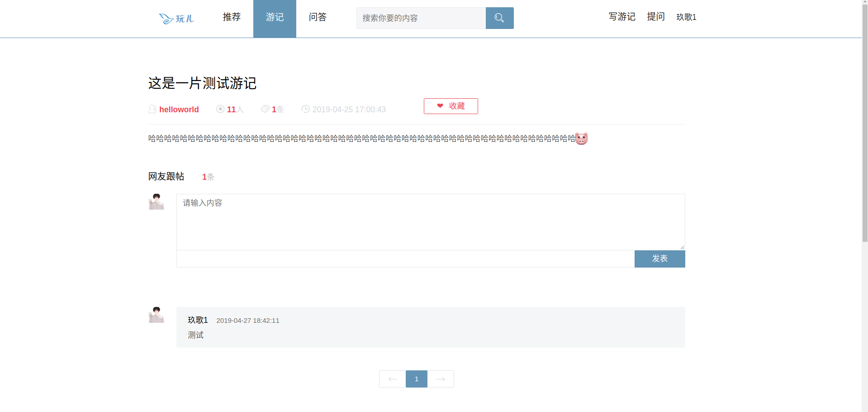868x412 pixels.
Task: Click the 收藏 favorite button
Action: click(451, 106)
